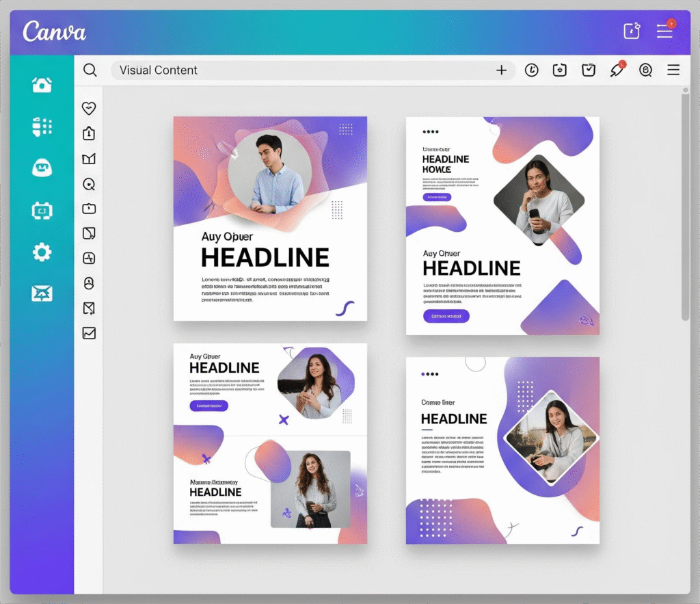This screenshot has height=604, width=700.
Task: Click the person profile panel icon
Action: point(89,283)
